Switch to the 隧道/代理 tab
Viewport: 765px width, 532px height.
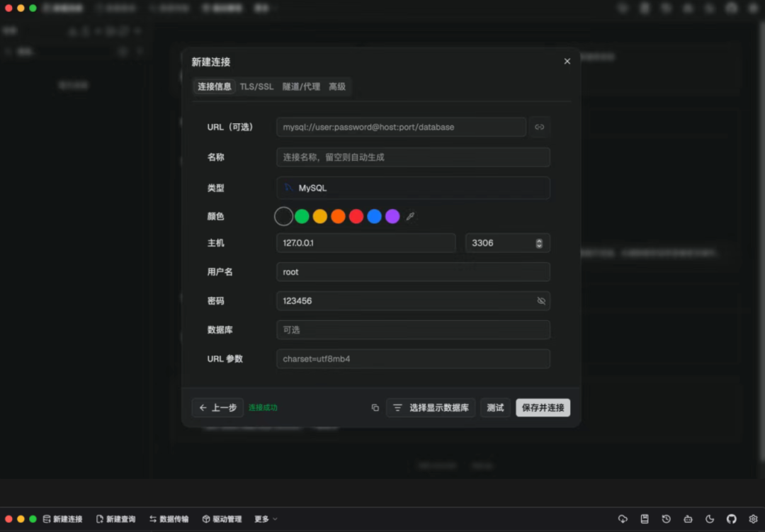point(301,87)
